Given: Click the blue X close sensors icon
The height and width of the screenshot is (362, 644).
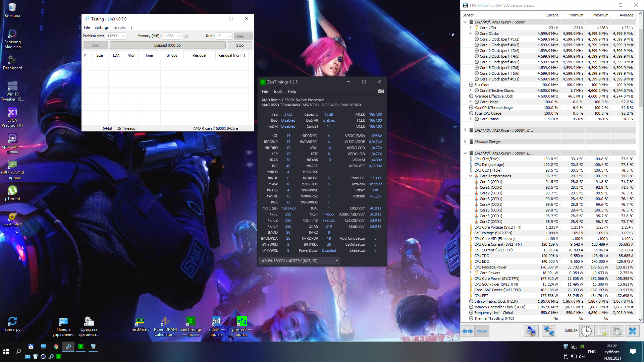Looking at the screenshot, I should click(x=632, y=331).
